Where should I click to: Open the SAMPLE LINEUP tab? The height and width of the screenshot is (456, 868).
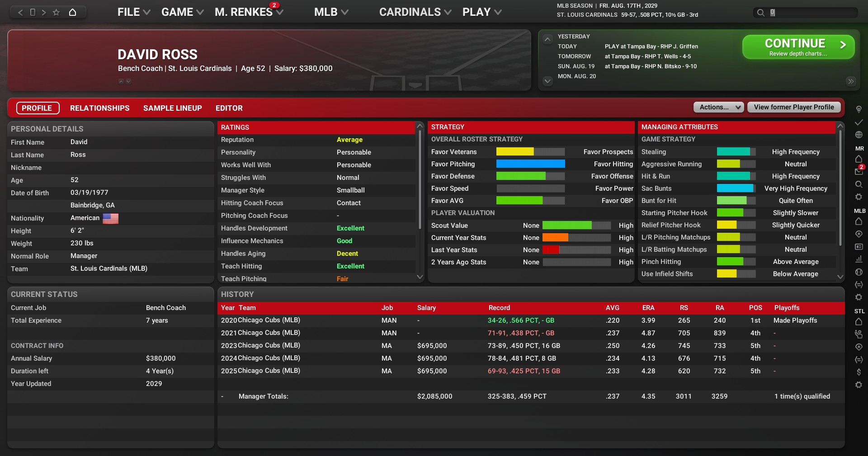click(172, 108)
